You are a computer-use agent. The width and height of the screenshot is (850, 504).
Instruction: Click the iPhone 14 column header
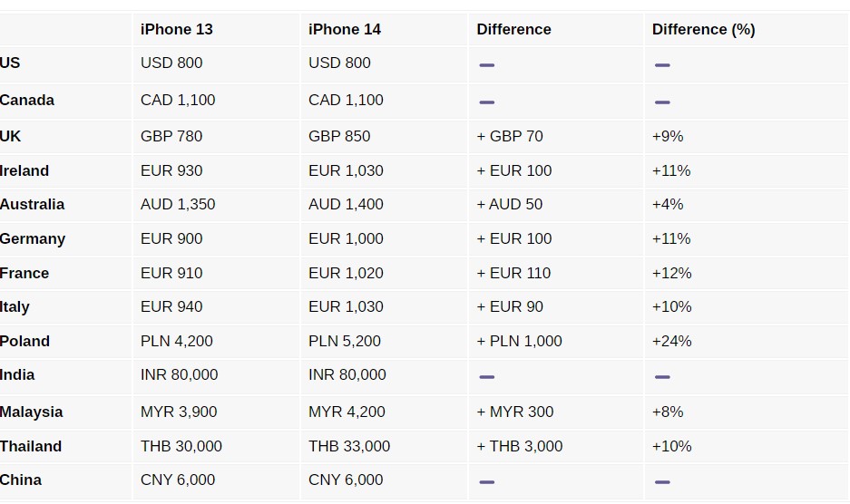[x=345, y=29]
